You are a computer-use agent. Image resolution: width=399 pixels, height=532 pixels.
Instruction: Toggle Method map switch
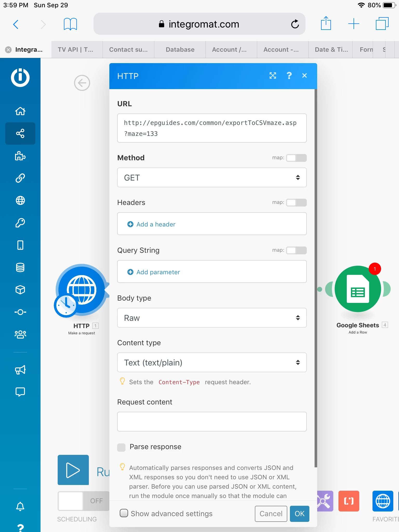click(x=296, y=158)
